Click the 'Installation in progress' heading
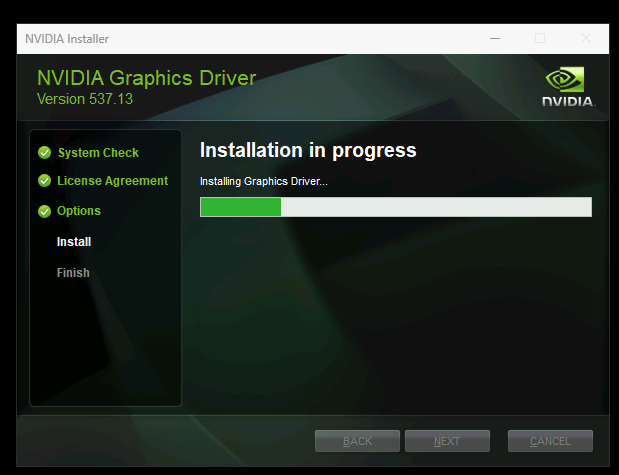619x475 pixels. [308, 150]
